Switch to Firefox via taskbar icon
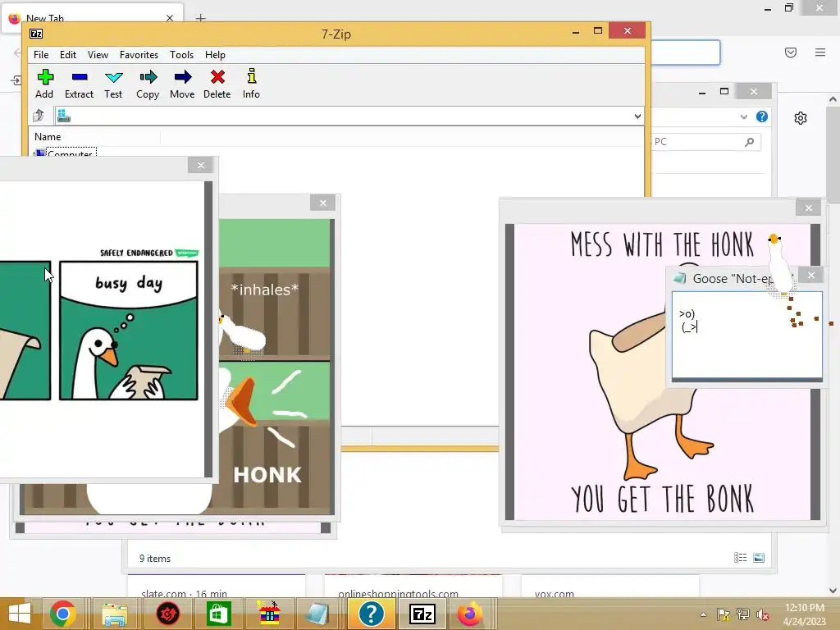Screen dimensions: 840x630 click(470, 614)
